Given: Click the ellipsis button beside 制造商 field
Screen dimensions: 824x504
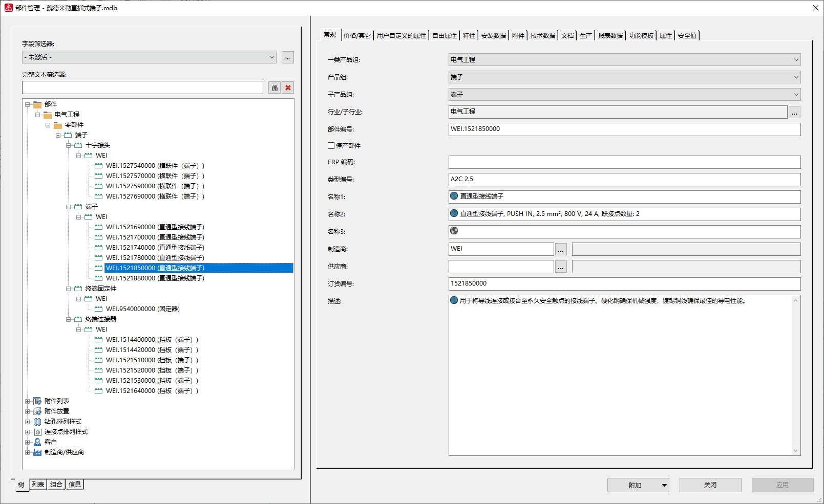Looking at the screenshot, I should click(x=561, y=249).
